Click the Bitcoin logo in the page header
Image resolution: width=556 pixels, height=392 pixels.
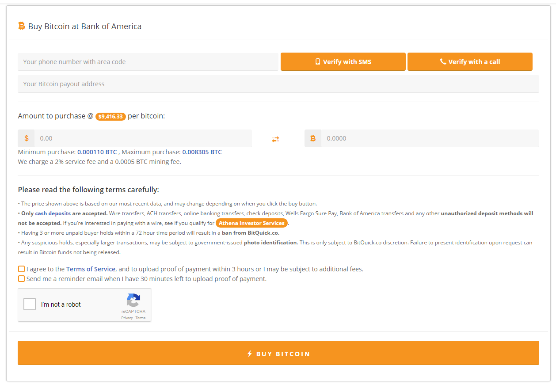22,26
